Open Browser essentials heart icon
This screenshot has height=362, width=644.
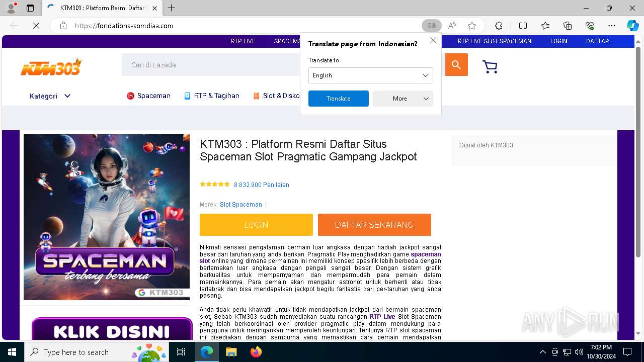tap(590, 26)
